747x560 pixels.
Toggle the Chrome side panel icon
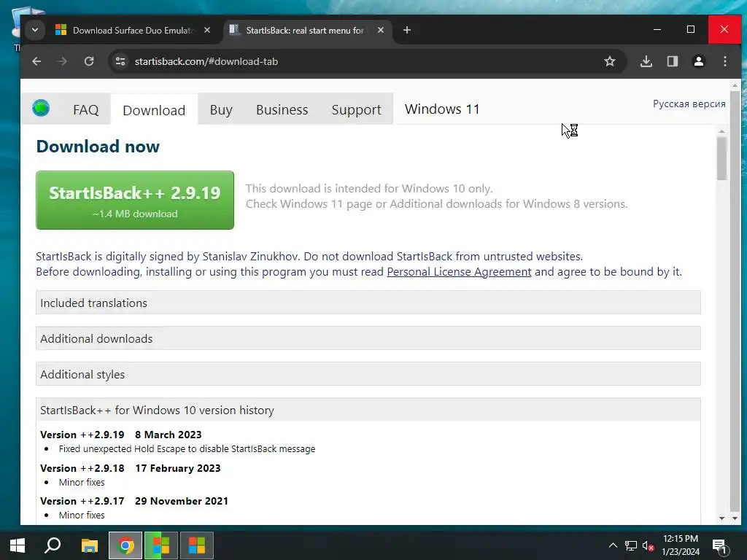point(672,61)
